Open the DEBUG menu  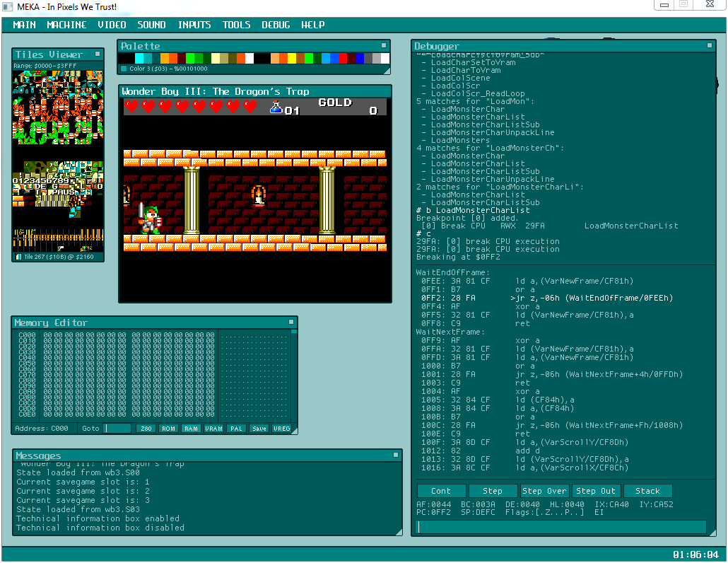click(276, 25)
